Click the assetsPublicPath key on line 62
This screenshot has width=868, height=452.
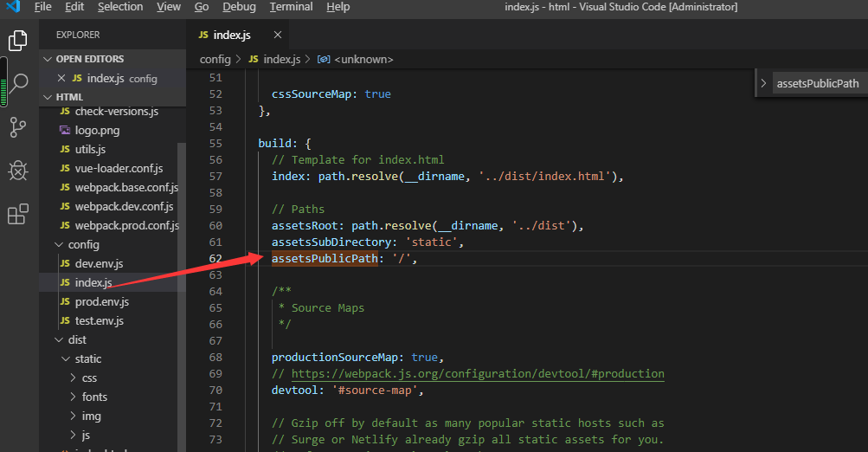click(325, 259)
